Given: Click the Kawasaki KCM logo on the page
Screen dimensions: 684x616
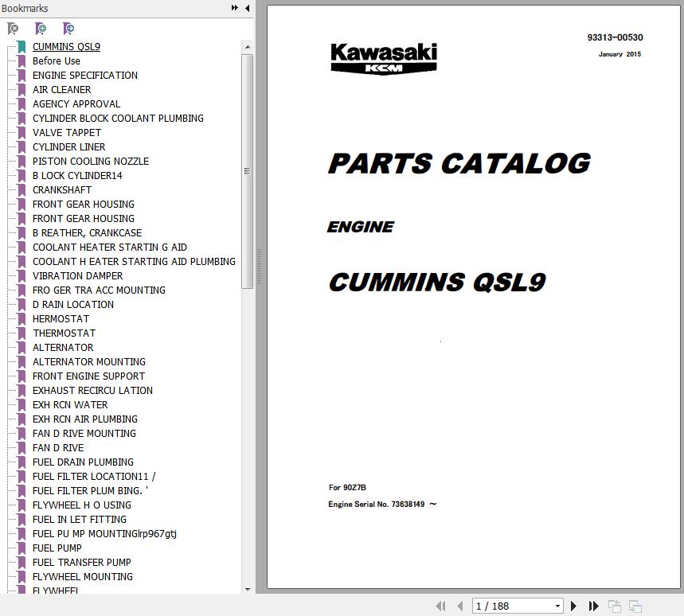Looking at the screenshot, I should click(384, 58).
